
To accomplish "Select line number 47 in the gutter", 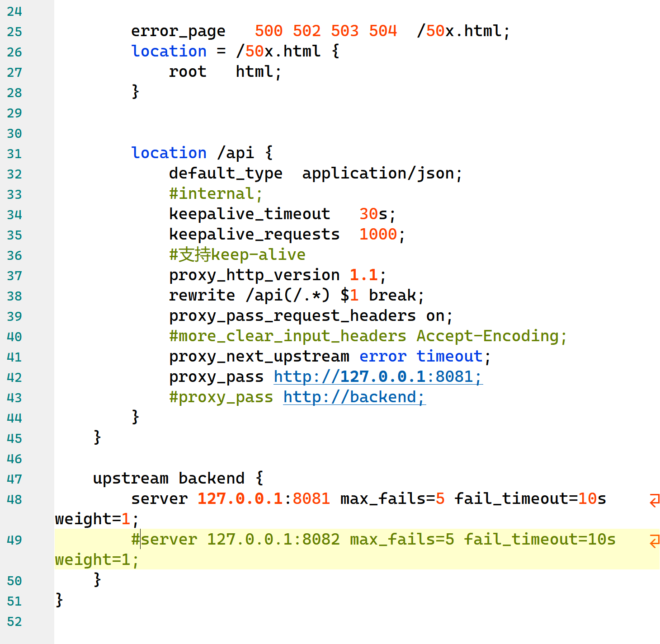I will [x=14, y=479].
